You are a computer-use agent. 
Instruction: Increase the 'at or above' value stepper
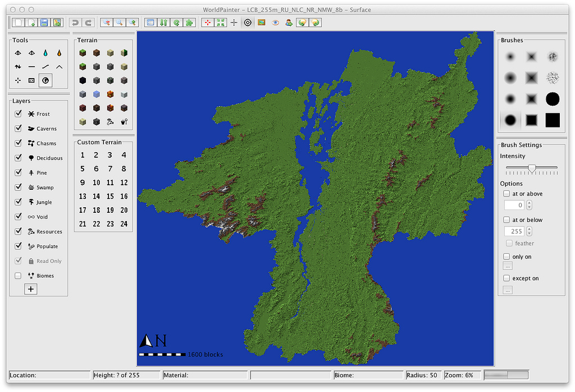529,203
